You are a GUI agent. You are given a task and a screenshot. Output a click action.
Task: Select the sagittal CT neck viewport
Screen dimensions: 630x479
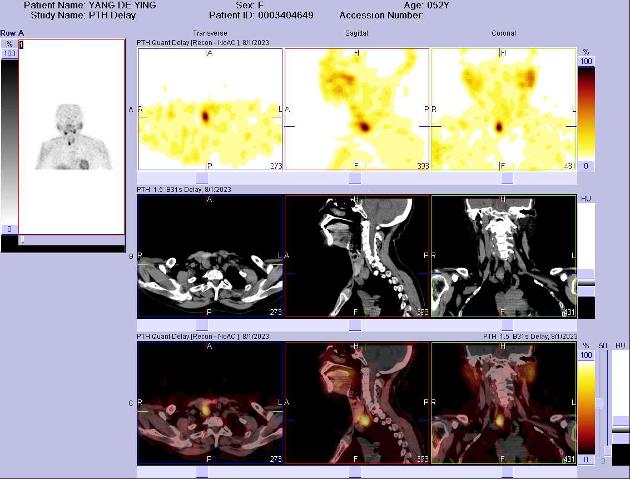point(356,256)
